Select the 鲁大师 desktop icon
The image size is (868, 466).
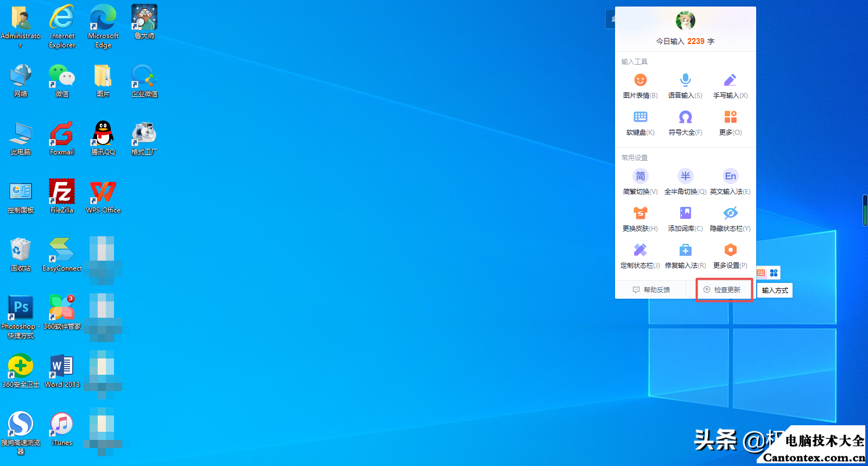(144, 22)
